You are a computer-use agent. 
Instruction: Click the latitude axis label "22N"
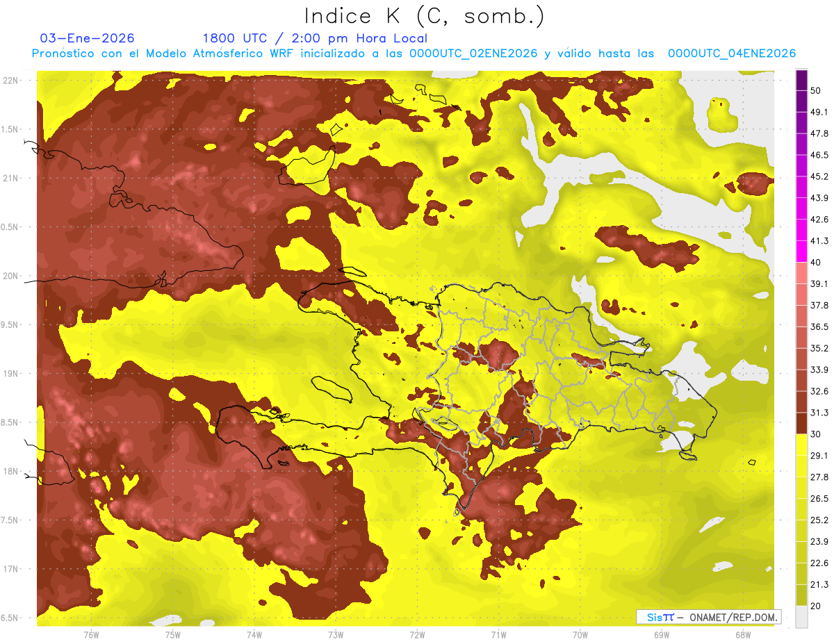(x=10, y=80)
